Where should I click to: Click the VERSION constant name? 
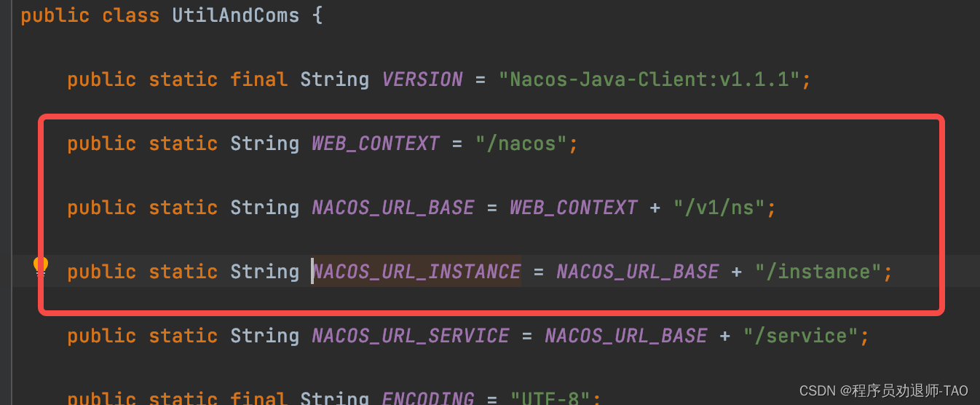pos(422,79)
